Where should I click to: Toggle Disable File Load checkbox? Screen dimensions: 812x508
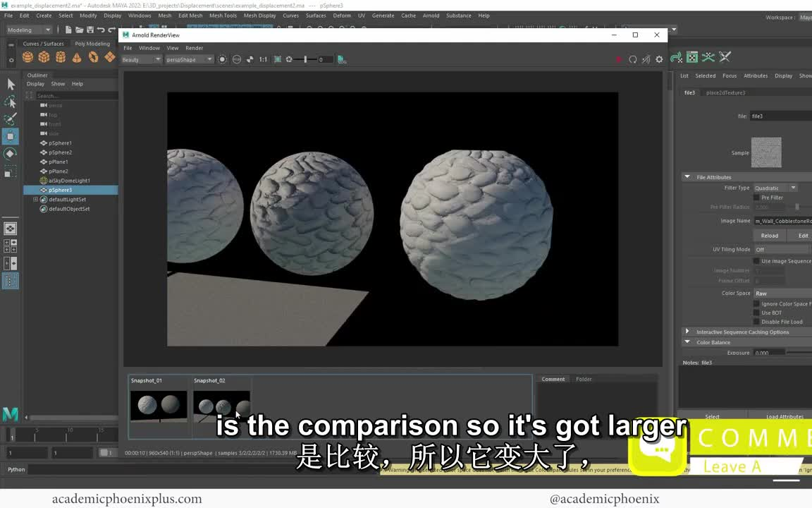[756, 322]
